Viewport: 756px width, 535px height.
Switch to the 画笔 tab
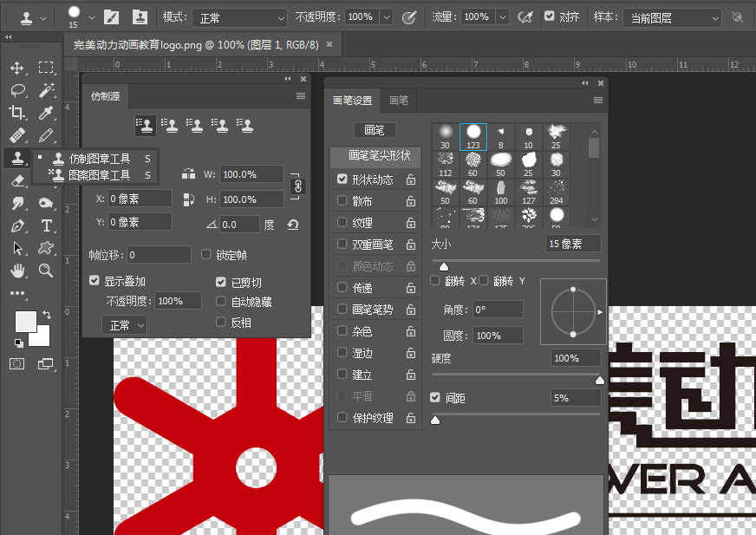tap(398, 101)
